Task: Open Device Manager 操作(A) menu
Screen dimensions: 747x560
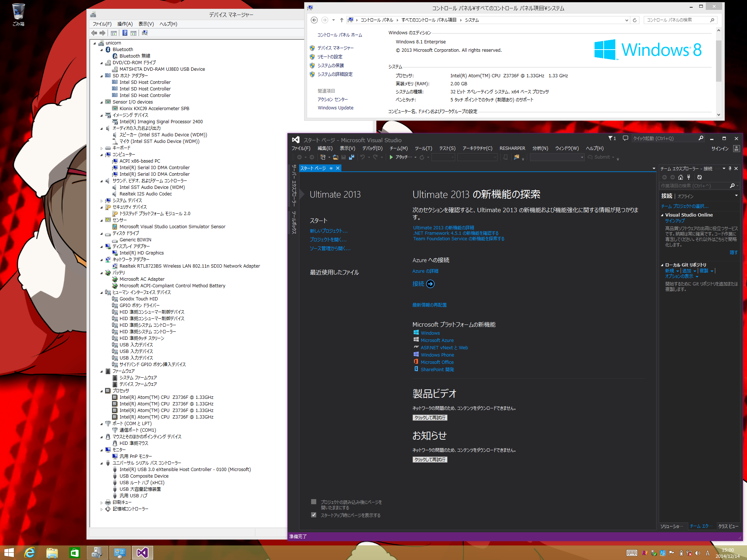Action: (125, 24)
